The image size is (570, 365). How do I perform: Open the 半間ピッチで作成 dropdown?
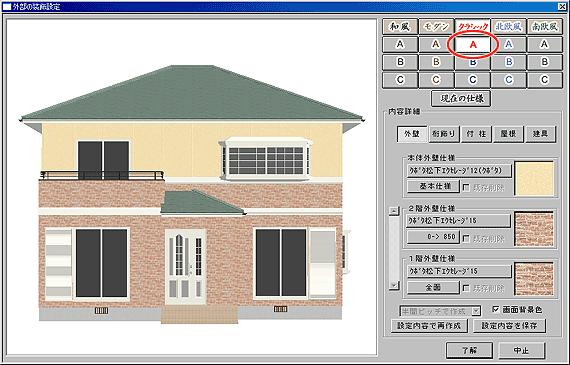pyautogui.click(x=475, y=311)
